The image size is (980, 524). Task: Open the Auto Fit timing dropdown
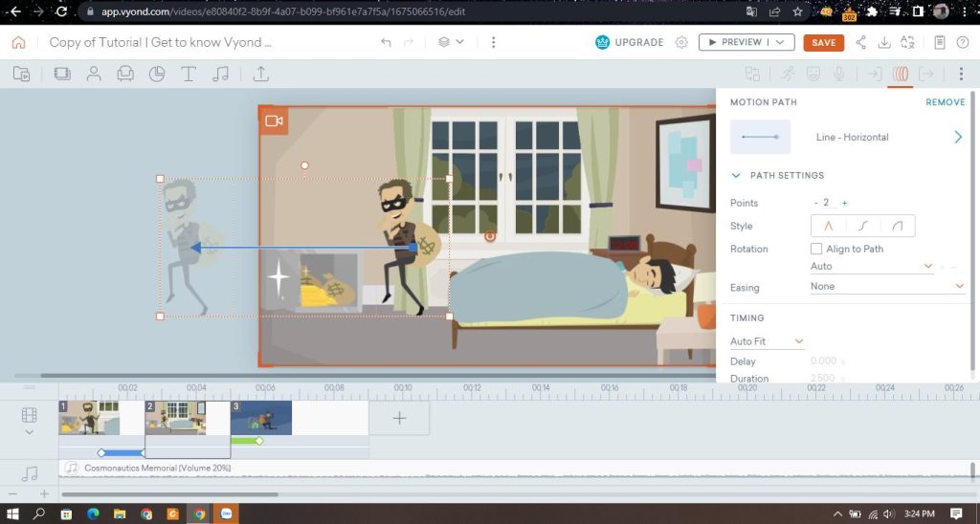point(767,341)
